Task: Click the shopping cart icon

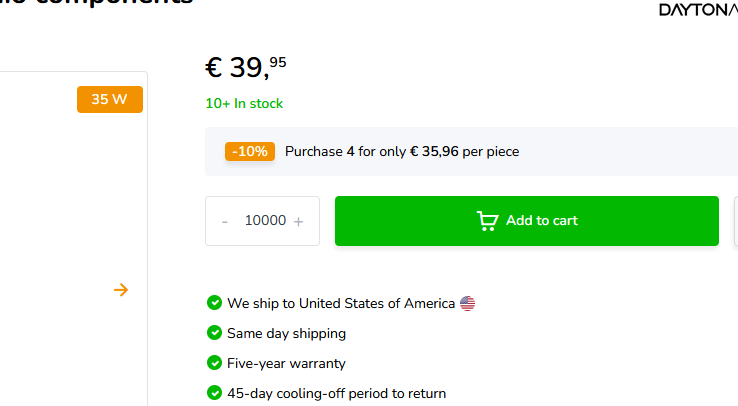Action: coord(488,221)
